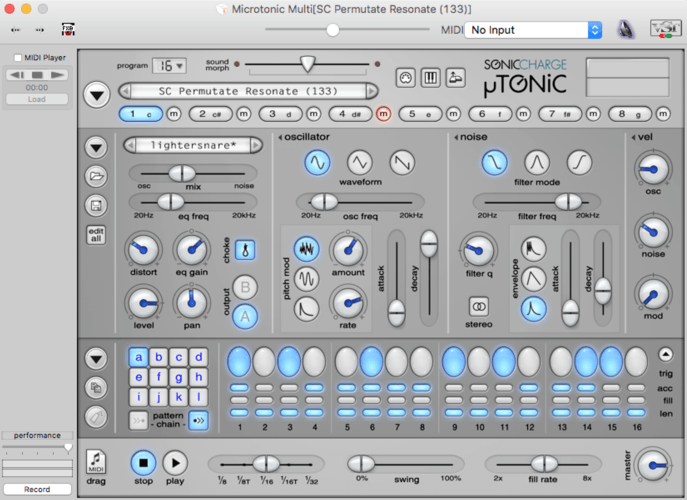
Task: Open the main program menu arrow
Action: [97, 95]
